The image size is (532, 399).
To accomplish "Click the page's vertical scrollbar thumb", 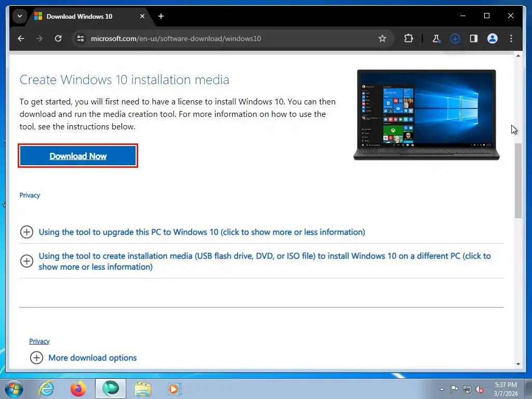I will click(x=518, y=181).
